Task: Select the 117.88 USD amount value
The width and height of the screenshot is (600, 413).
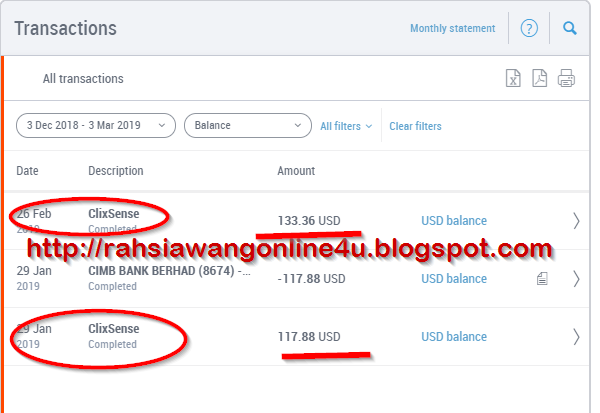Action: click(x=309, y=337)
